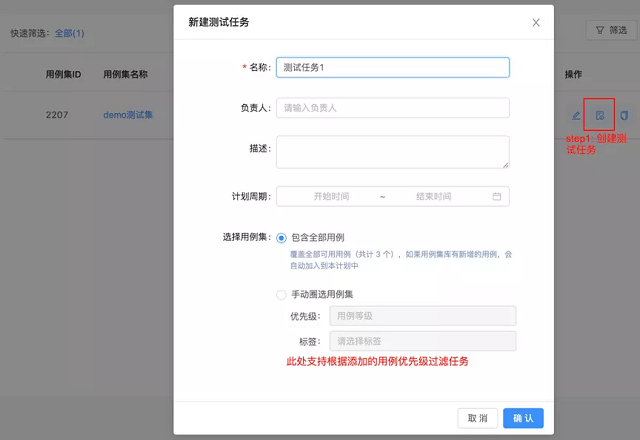
Task: Click copy icon in demo测试集 row
Action: (x=624, y=116)
